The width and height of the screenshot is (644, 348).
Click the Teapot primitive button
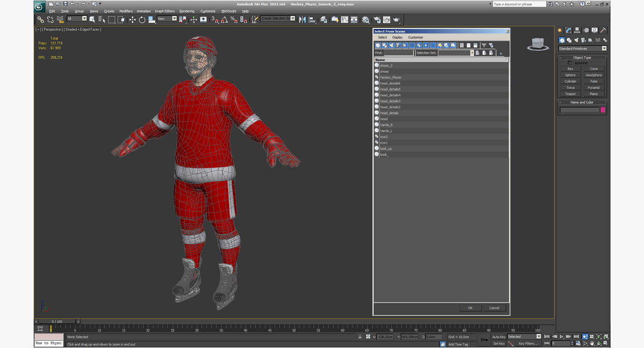point(570,94)
